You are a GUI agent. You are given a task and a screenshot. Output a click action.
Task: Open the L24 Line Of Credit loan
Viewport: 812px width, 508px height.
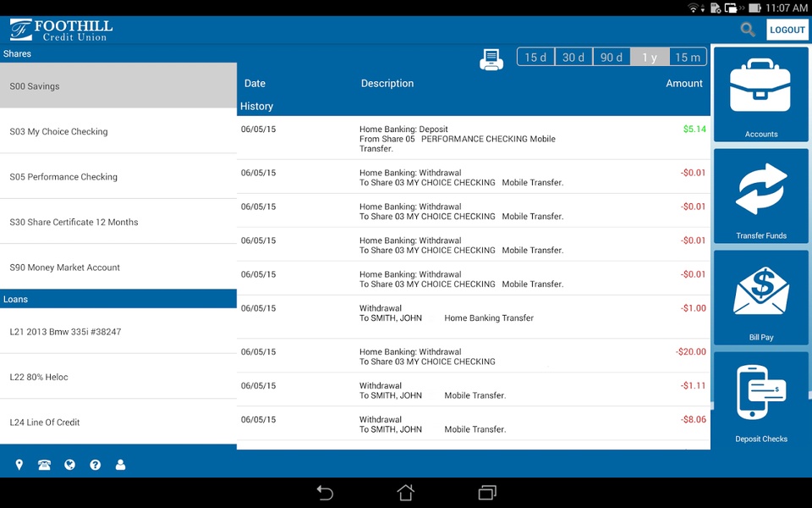pyautogui.click(x=118, y=422)
